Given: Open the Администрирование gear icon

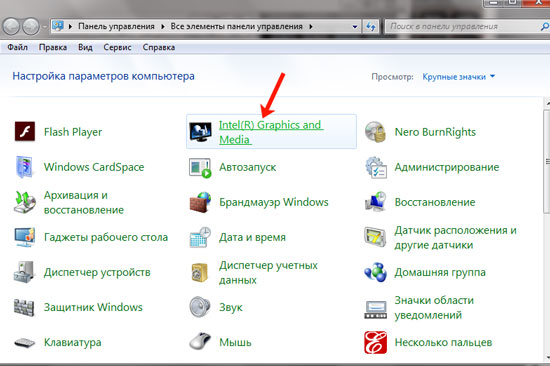Looking at the screenshot, I should pos(376,167).
